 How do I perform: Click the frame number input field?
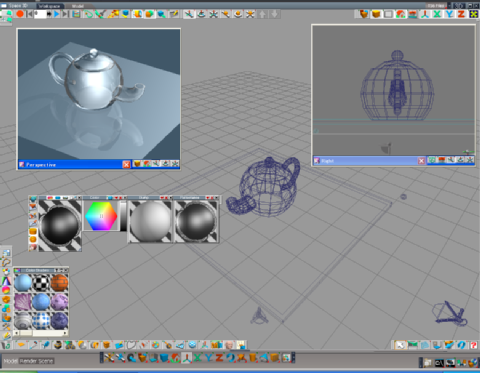click(x=40, y=14)
